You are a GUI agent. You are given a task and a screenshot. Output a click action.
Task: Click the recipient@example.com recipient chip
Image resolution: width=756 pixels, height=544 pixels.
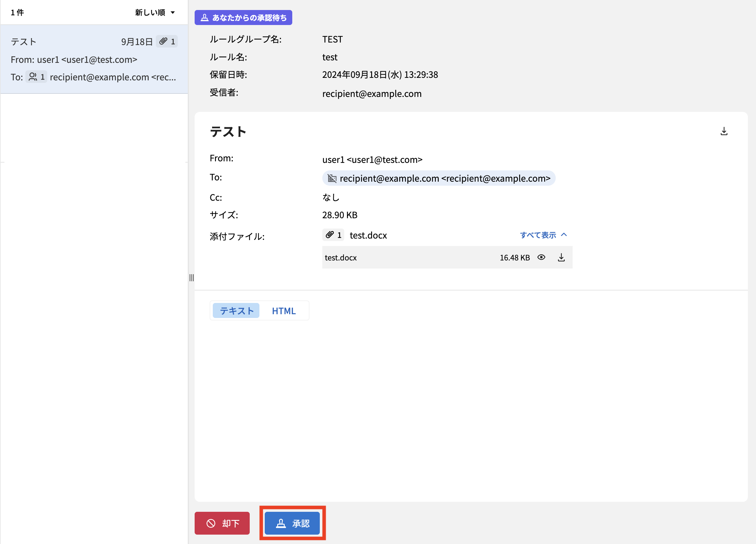point(439,178)
